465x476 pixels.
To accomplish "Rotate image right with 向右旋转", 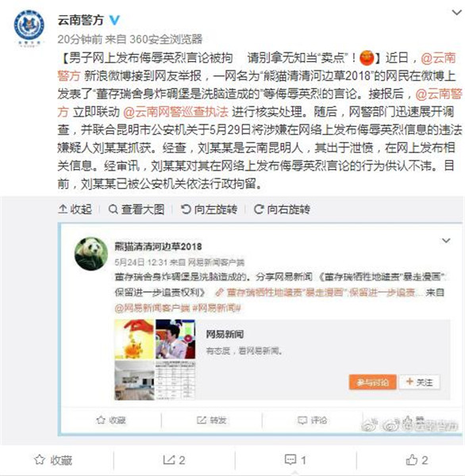I will [282, 209].
